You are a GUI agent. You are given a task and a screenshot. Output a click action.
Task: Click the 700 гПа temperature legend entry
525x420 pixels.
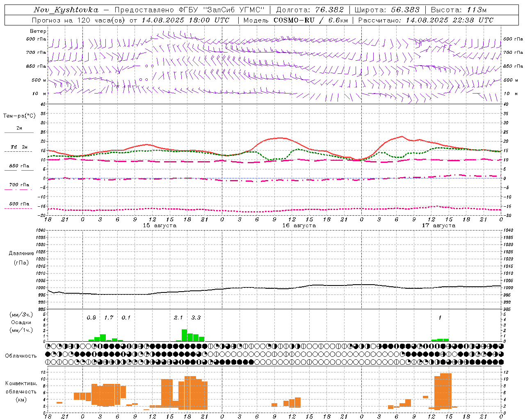[19, 185]
